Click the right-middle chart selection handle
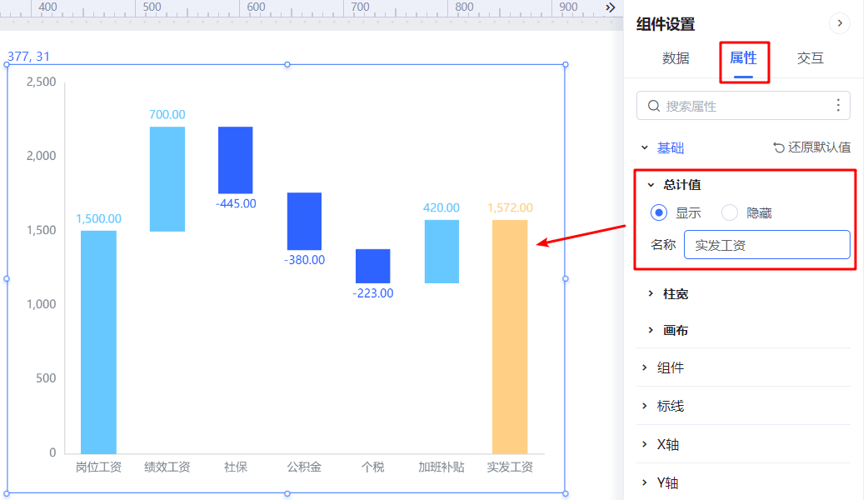Image resolution: width=868 pixels, height=500 pixels. [565, 278]
